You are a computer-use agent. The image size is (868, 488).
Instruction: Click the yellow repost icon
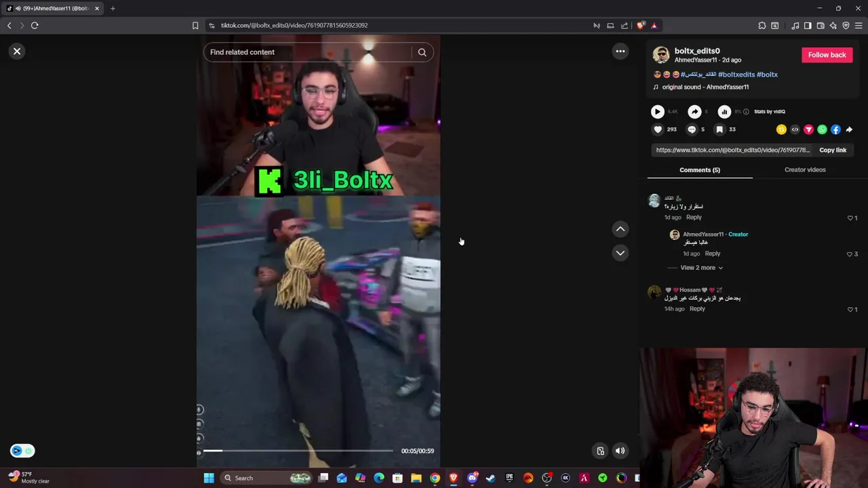click(x=781, y=129)
